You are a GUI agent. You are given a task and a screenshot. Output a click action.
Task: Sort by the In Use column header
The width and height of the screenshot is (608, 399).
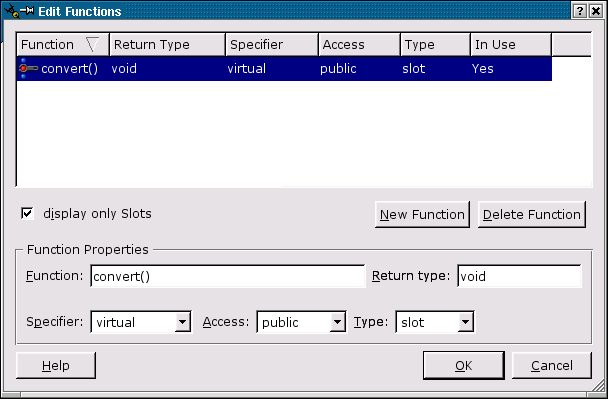point(511,45)
